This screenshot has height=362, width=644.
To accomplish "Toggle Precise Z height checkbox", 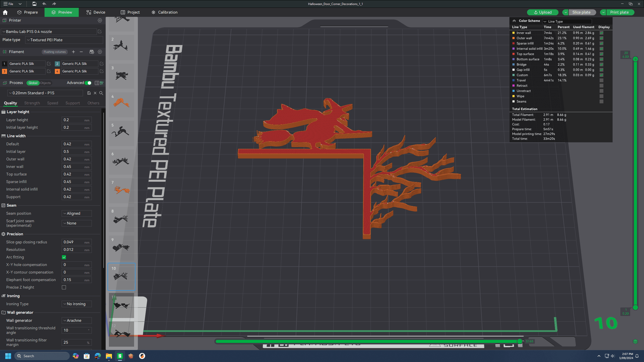I will [64, 287].
